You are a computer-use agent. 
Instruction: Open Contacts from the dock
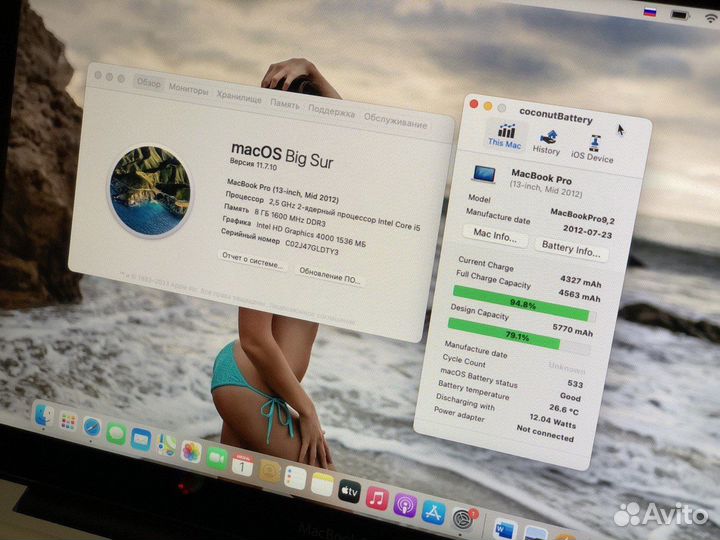click(270, 471)
